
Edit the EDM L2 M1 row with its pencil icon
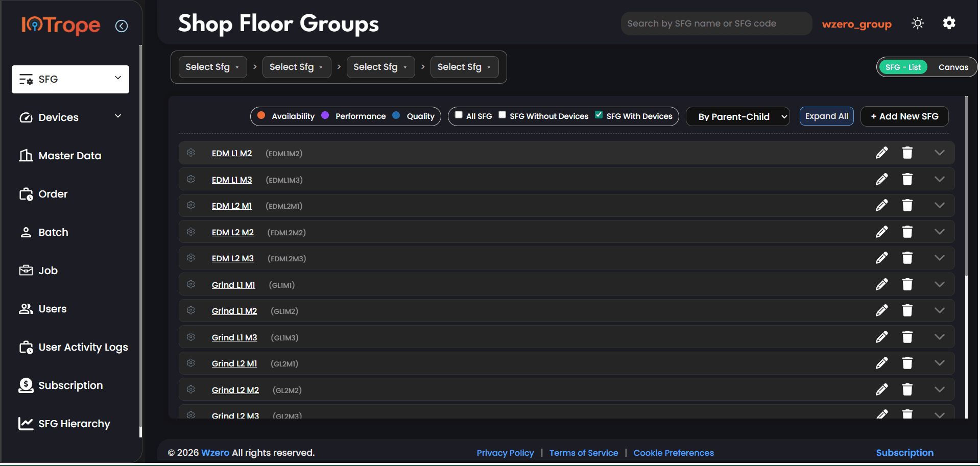[x=881, y=205]
